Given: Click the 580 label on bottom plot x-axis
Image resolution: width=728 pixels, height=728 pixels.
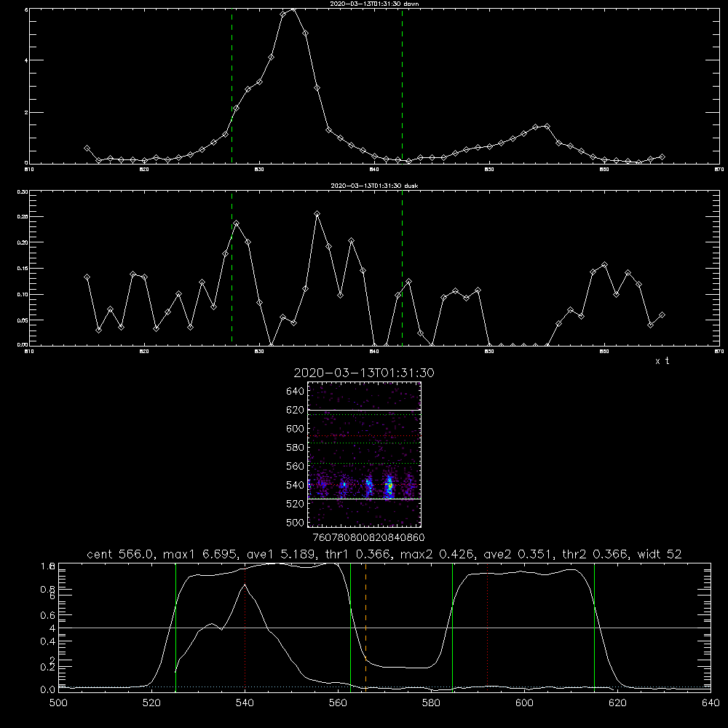Looking at the screenshot, I should pyautogui.click(x=431, y=703).
